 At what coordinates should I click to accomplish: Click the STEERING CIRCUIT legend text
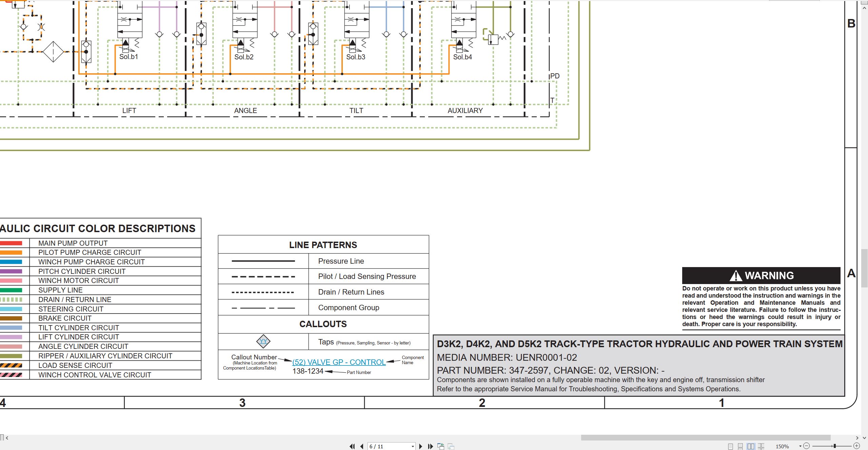click(x=71, y=309)
